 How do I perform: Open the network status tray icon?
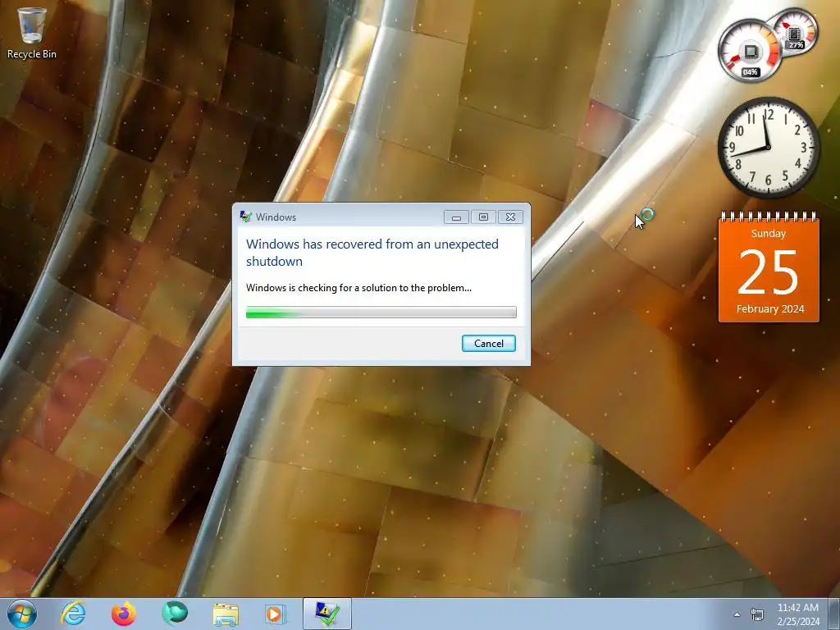[757, 614]
